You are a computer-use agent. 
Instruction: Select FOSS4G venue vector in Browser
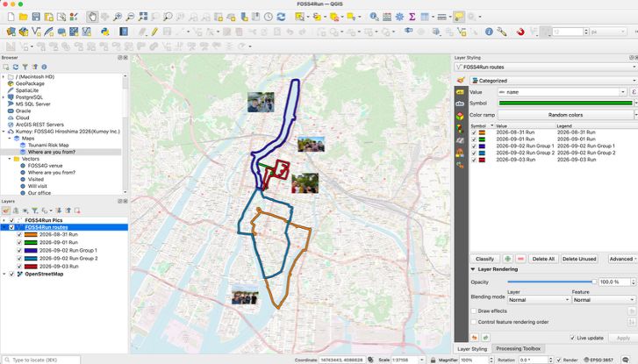click(x=45, y=166)
